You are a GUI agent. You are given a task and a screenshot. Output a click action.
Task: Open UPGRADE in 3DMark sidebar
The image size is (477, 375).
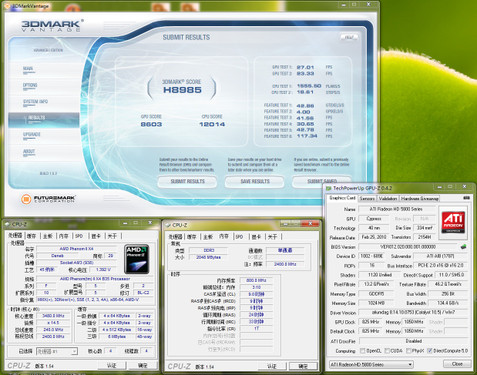point(32,135)
